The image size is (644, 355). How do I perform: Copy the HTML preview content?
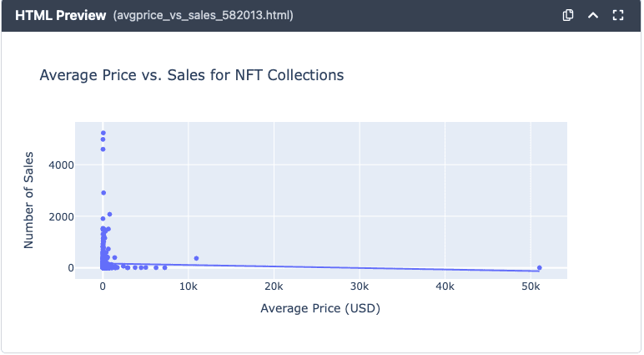[x=568, y=15]
